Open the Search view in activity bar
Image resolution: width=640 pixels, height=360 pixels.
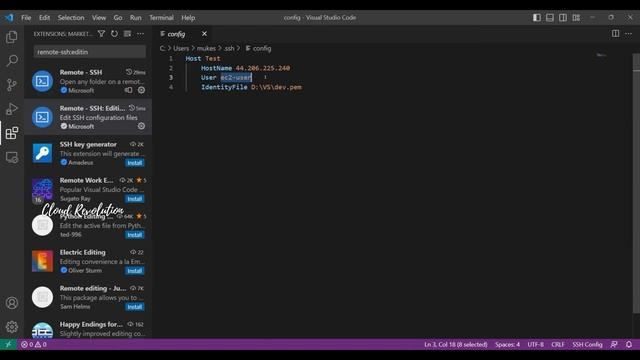(12, 61)
